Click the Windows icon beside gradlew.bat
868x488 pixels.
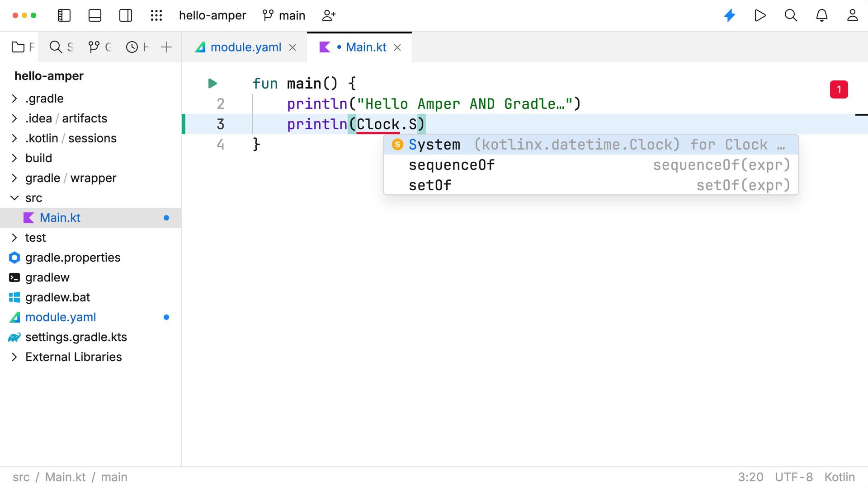(x=14, y=297)
